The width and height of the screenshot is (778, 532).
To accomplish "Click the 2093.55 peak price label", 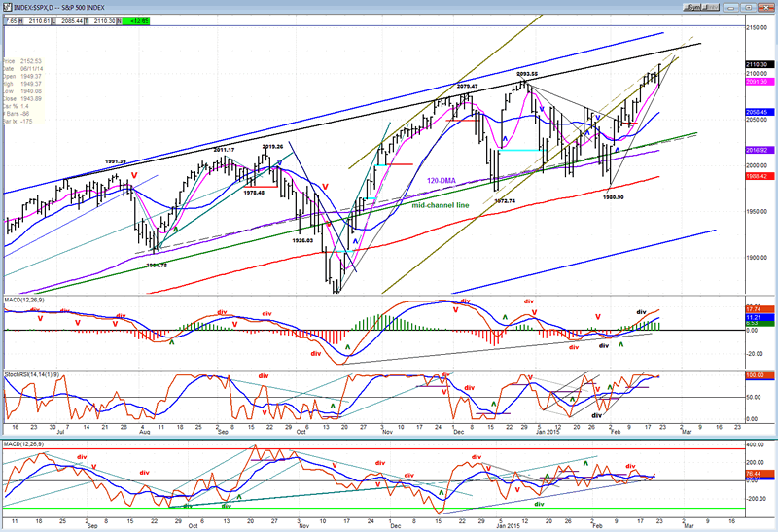I will click(527, 74).
